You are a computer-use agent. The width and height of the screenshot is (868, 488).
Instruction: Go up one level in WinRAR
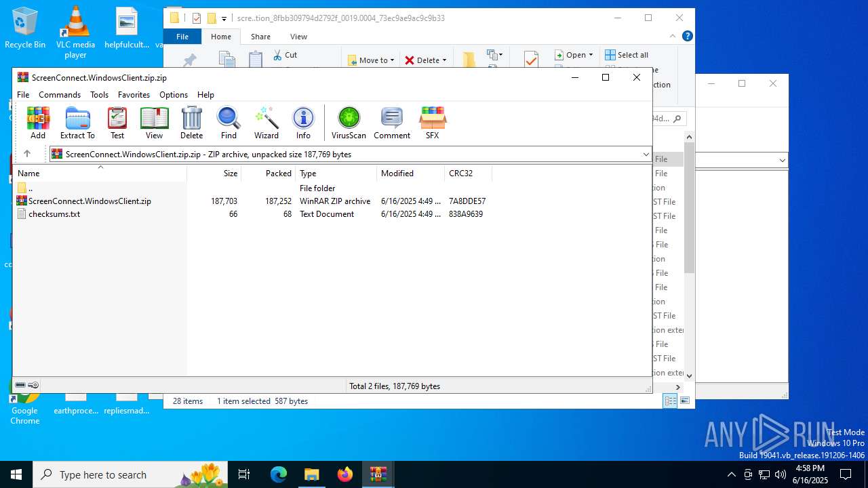coord(27,154)
